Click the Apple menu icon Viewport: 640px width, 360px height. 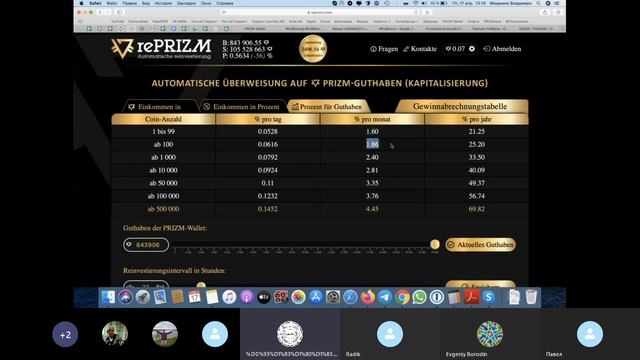81,3
